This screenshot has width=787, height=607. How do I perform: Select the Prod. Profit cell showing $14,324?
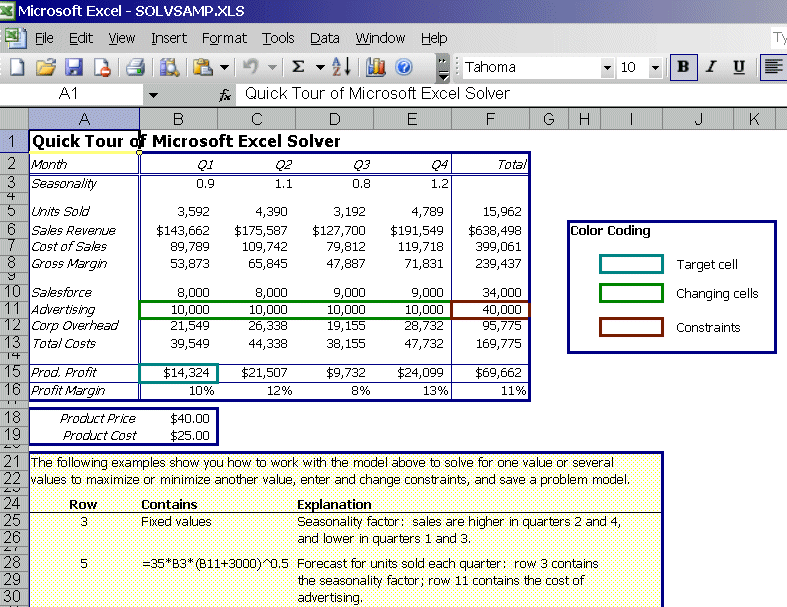point(178,372)
